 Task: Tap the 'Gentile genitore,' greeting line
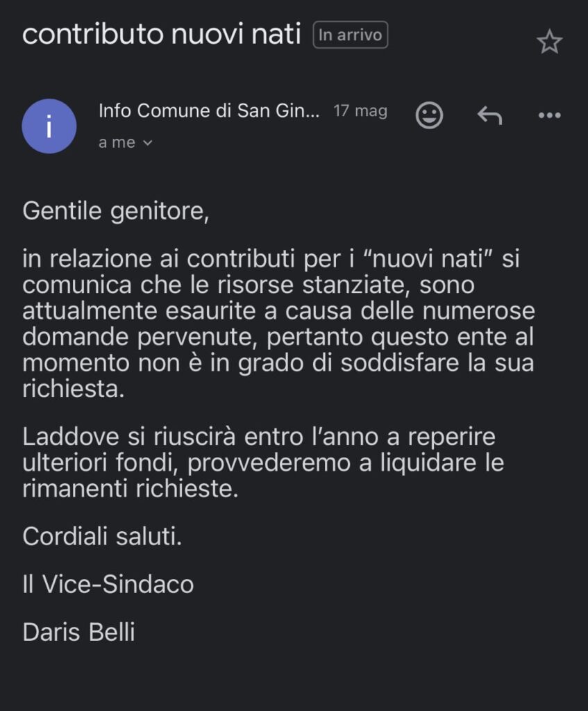coord(116,211)
